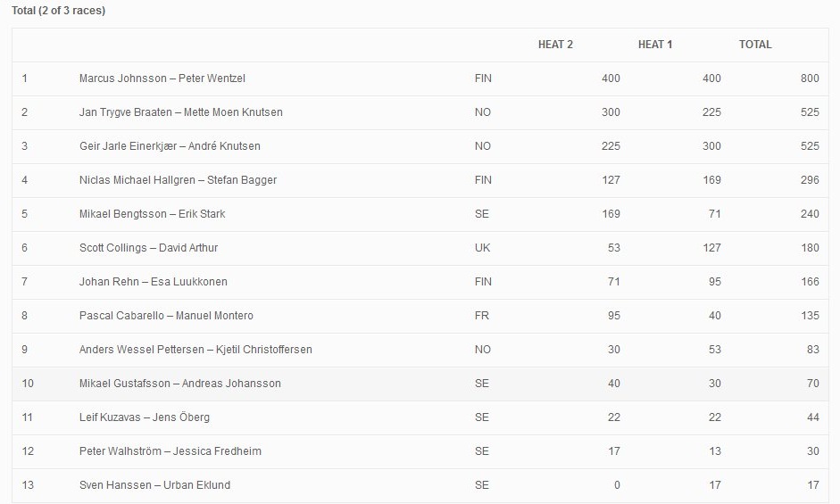Click Peter Walhström – Jessica Fredheim
The height and width of the screenshot is (504, 840).
(170, 451)
